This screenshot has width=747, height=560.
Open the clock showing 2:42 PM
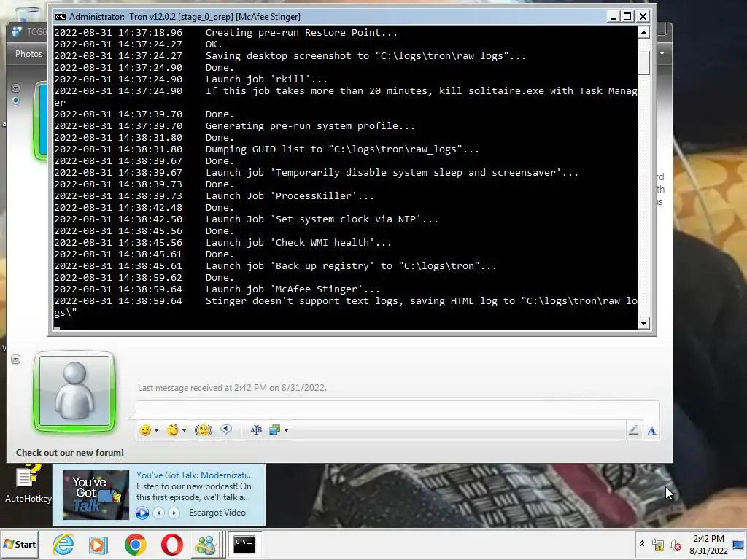pyautogui.click(x=708, y=544)
